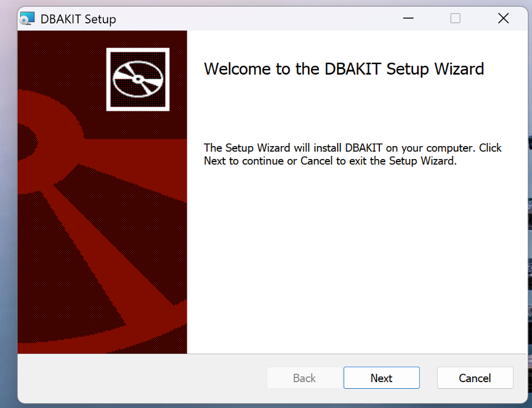Cancel the DBAKIT setup wizard
532x408 pixels.
475,378
